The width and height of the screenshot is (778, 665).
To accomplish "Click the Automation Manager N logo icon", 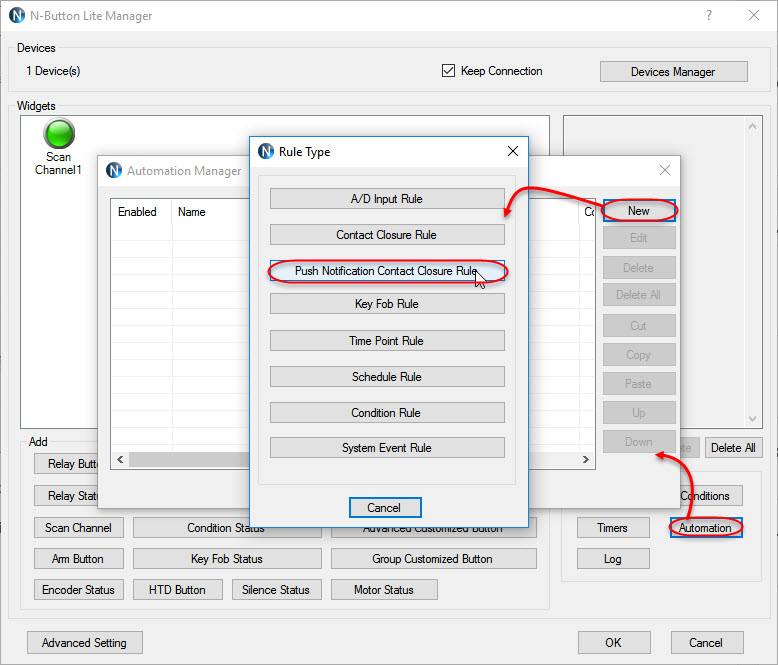I will pyautogui.click(x=114, y=170).
